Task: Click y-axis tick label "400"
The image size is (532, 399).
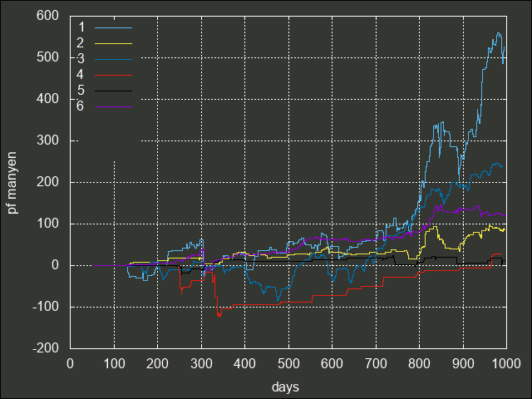Action: coord(47,99)
